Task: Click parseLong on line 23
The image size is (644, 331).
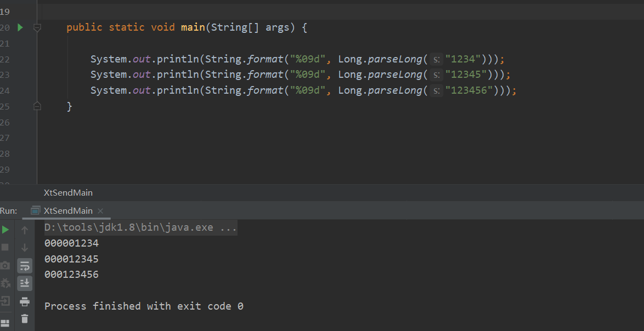Action: pos(395,75)
